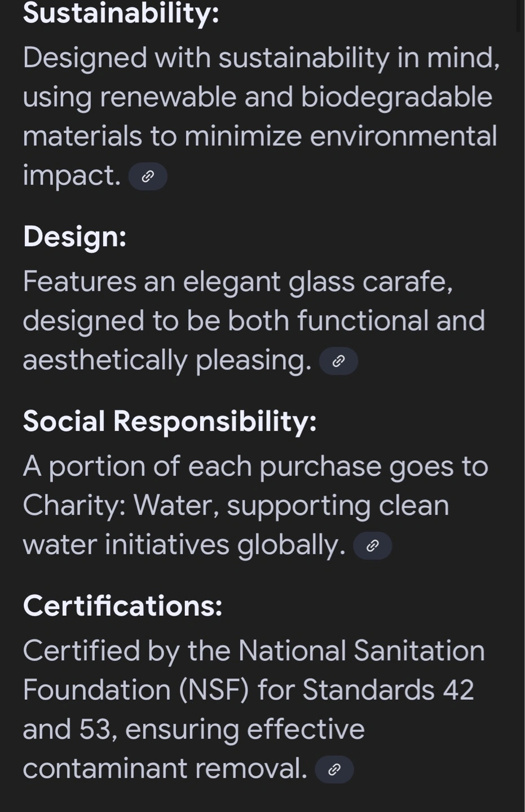The image size is (525, 812).
Task: Click the "(NSF)" abbreviation text
Action: pos(214,690)
